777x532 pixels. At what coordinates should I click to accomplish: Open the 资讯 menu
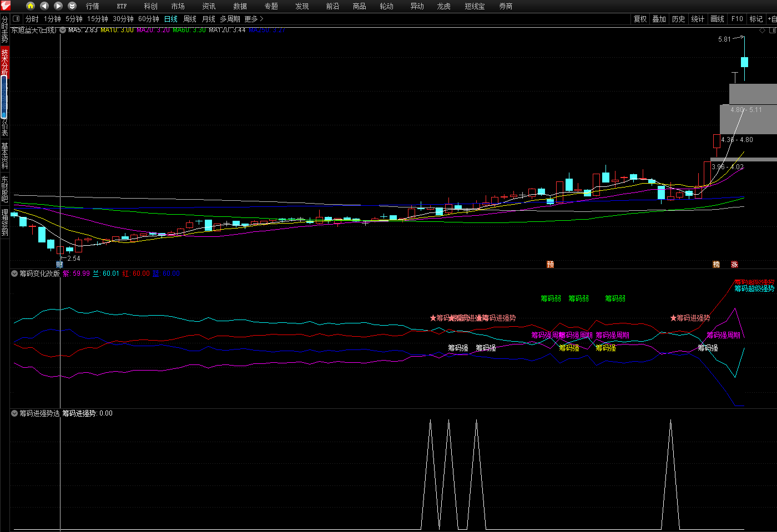[x=209, y=6]
